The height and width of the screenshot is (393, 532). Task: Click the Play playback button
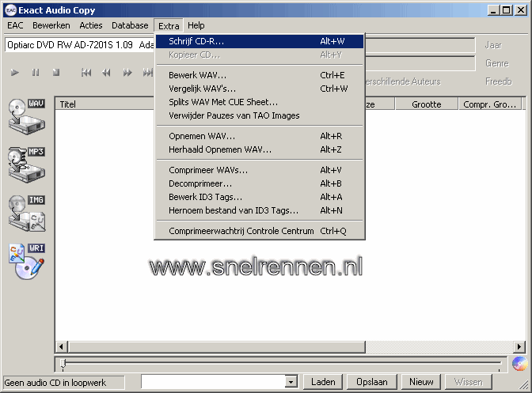pos(14,72)
